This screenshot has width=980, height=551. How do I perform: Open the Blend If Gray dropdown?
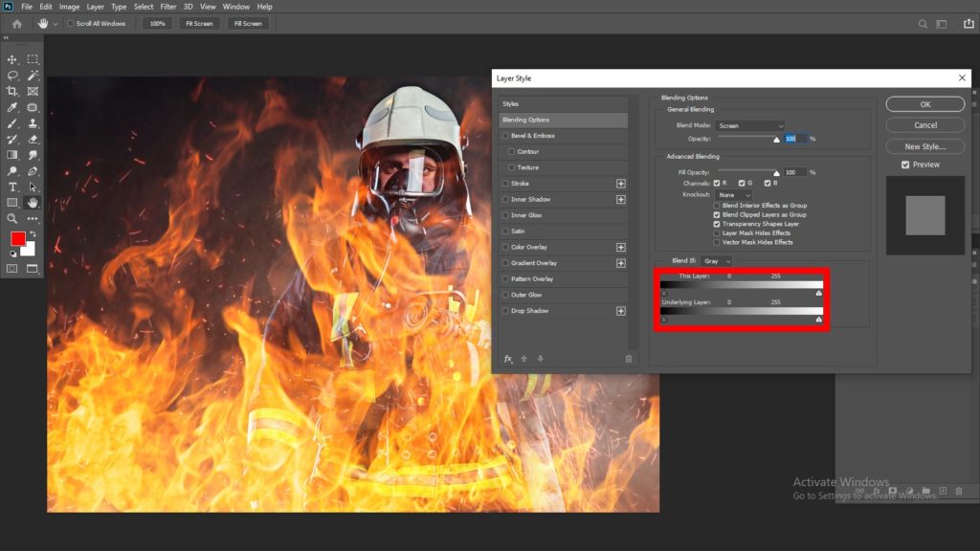click(716, 261)
